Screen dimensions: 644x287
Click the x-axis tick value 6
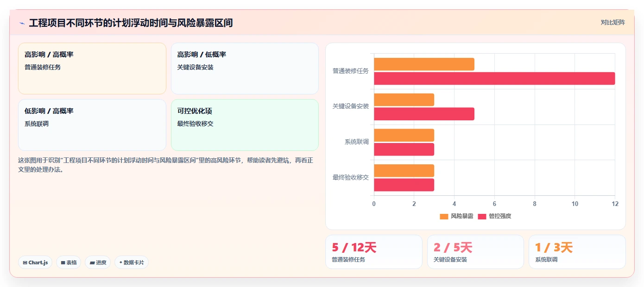[494, 204]
